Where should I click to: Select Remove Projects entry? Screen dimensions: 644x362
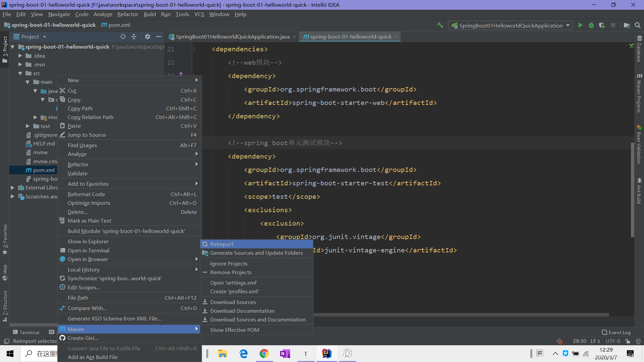coord(257,272)
